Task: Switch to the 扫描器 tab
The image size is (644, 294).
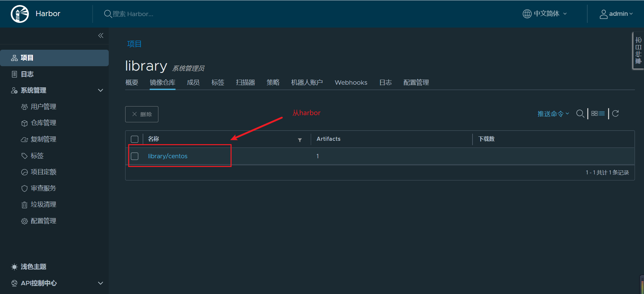Action: click(x=245, y=83)
